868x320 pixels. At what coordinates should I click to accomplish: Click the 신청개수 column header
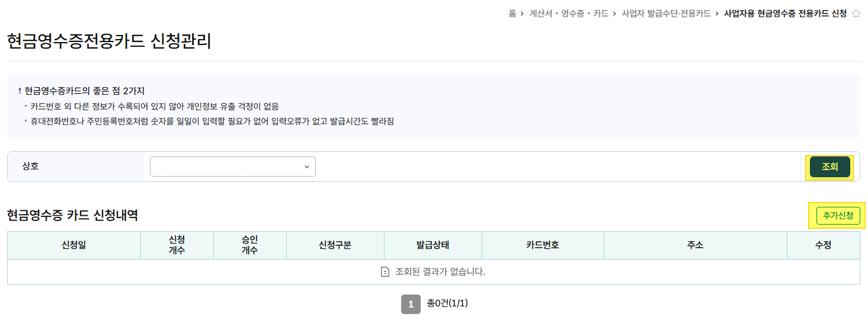(177, 245)
